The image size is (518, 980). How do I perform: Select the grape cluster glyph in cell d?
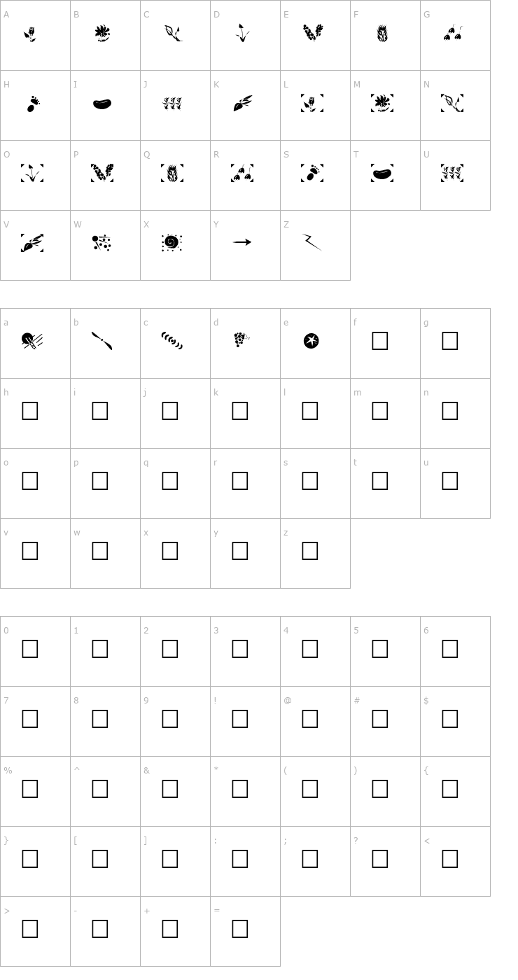point(241,339)
